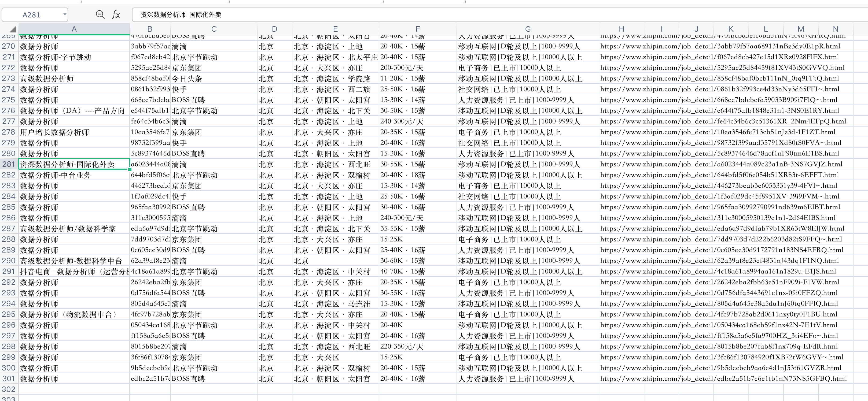The image size is (868, 401).
Task: Click the 今日头条 company cell
Action: click(187, 79)
